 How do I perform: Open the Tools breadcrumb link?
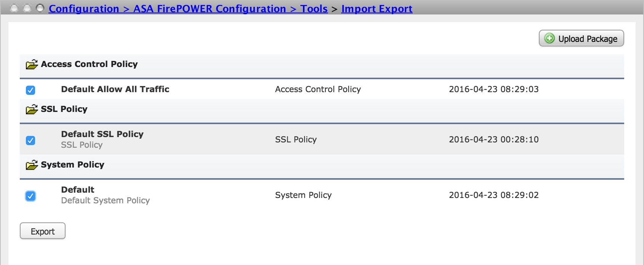click(314, 8)
